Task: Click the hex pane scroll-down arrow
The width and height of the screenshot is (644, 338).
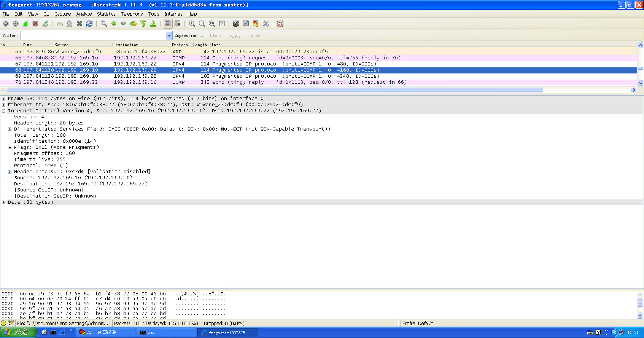Action: tap(640, 315)
